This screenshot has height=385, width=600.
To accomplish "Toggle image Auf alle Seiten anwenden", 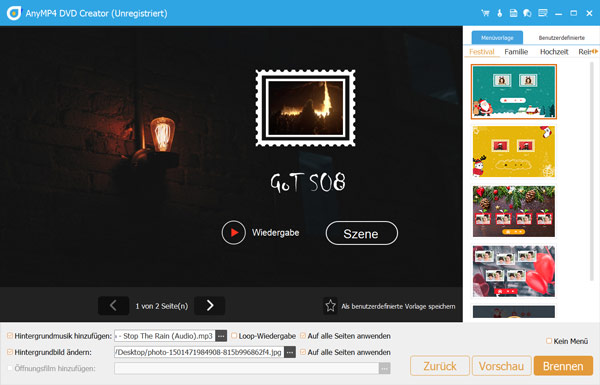I will [303, 352].
